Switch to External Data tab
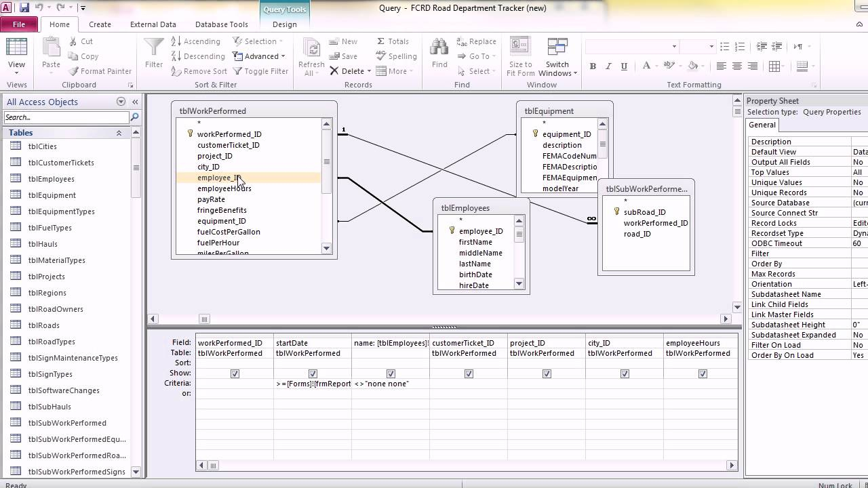 coord(153,24)
